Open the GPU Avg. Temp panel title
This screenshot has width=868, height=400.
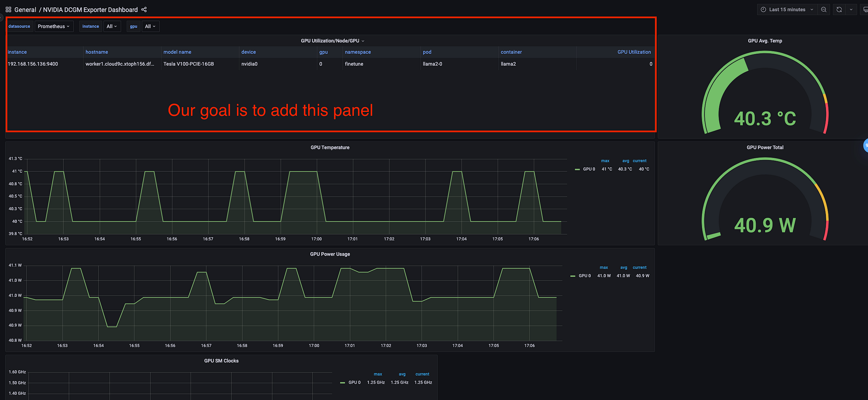pyautogui.click(x=765, y=41)
